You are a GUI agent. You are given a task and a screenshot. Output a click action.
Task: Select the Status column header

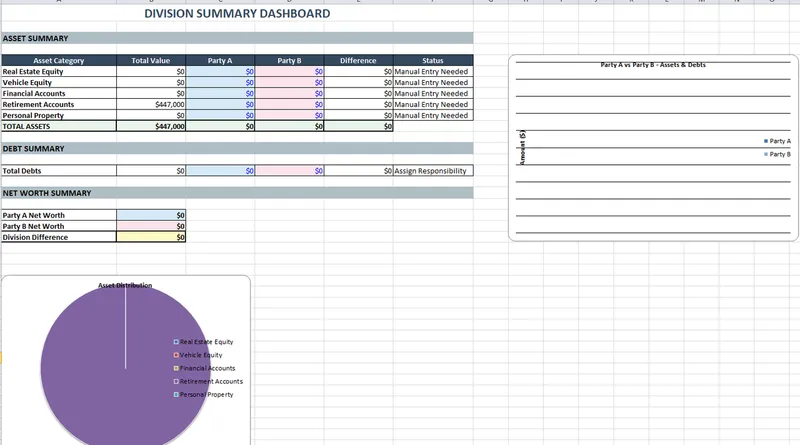[433, 60]
